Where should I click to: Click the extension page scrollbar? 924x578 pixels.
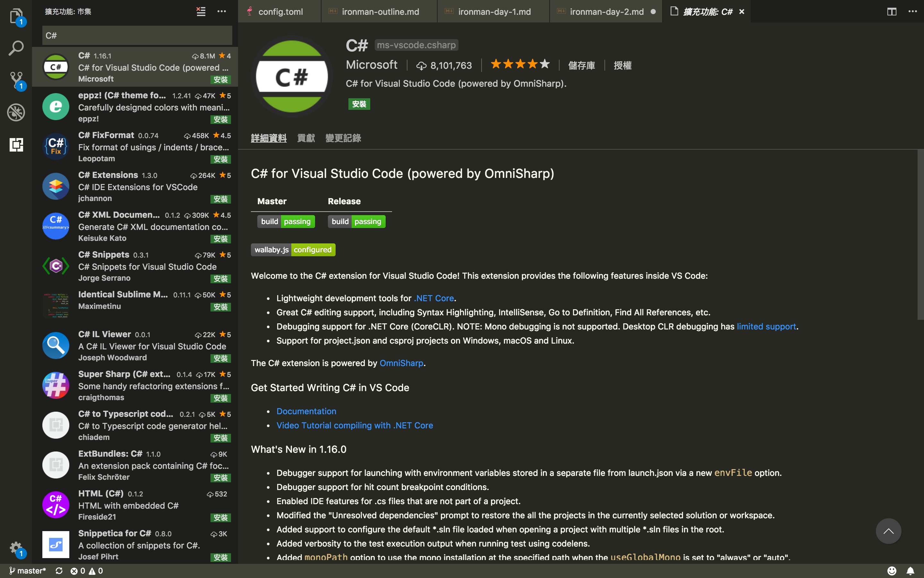click(920, 235)
